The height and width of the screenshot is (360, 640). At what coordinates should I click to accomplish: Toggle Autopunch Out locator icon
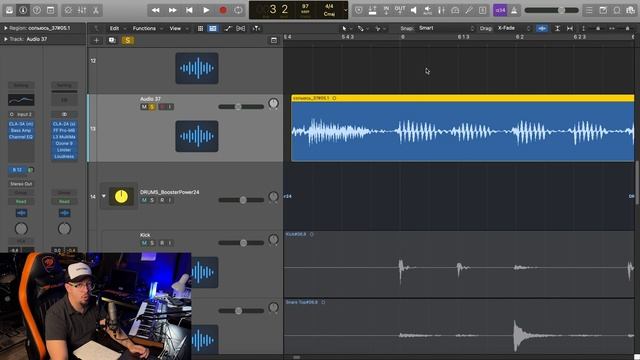pos(400,10)
